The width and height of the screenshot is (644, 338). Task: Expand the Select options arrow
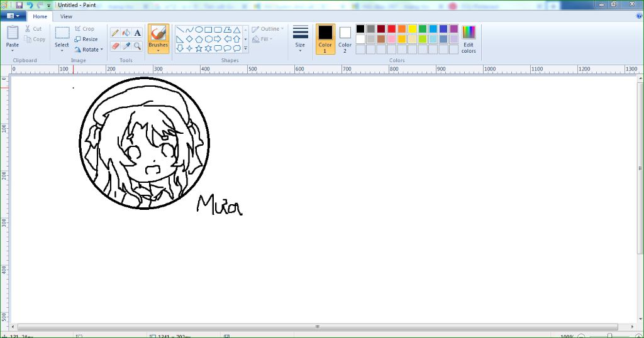pyautogui.click(x=62, y=51)
